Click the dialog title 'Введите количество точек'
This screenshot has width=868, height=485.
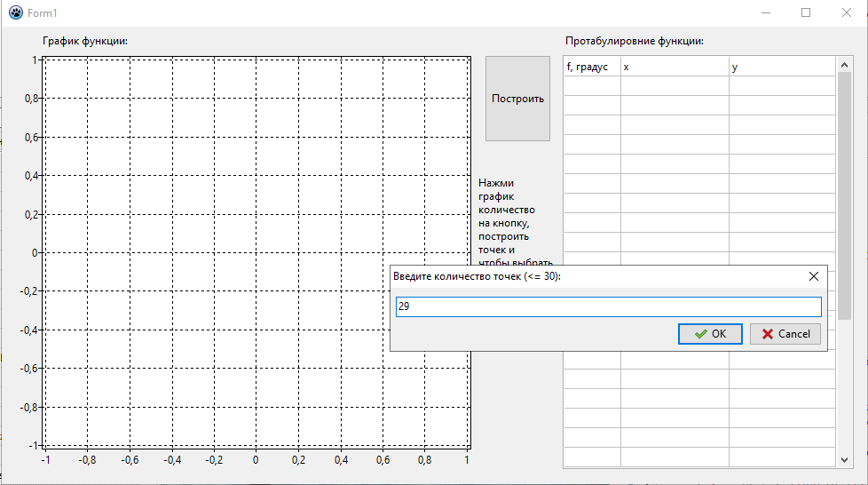click(x=477, y=276)
